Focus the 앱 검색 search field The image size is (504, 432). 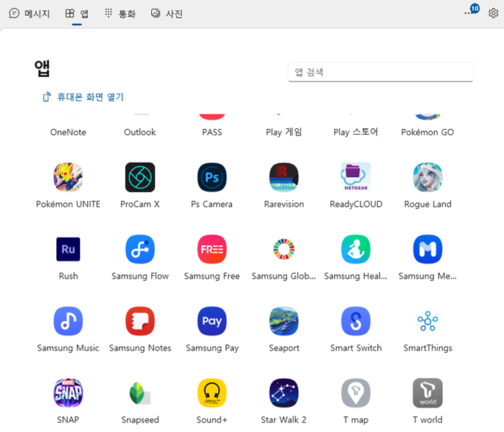pyautogui.click(x=380, y=72)
